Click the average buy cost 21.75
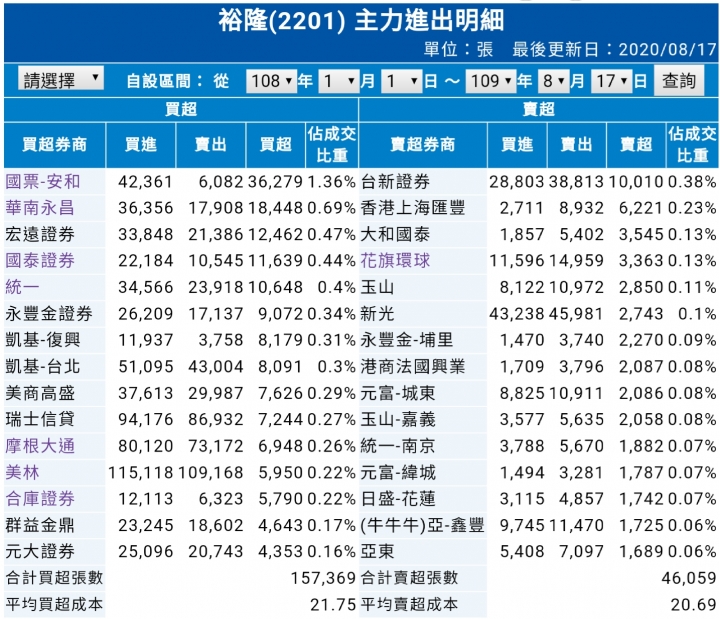 (333, 604)
